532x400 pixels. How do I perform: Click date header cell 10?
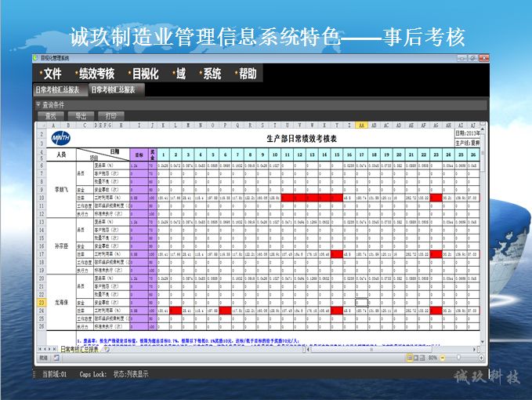275,155
